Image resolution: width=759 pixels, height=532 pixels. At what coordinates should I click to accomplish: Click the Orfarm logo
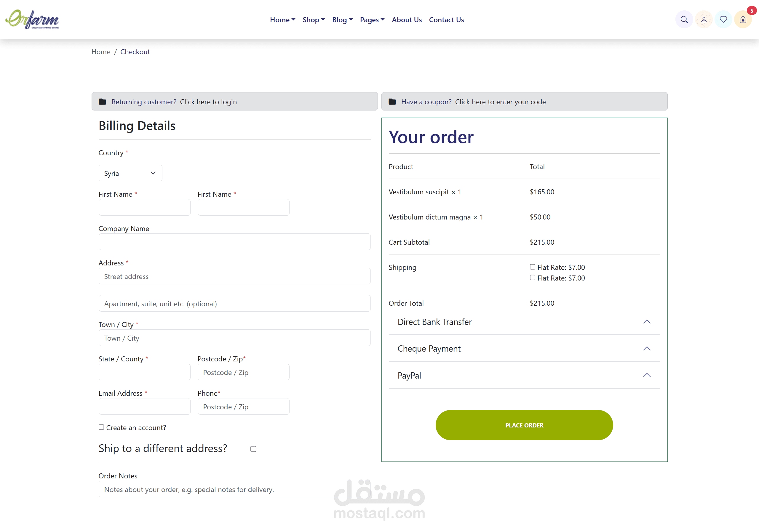[x=32, y=19]
